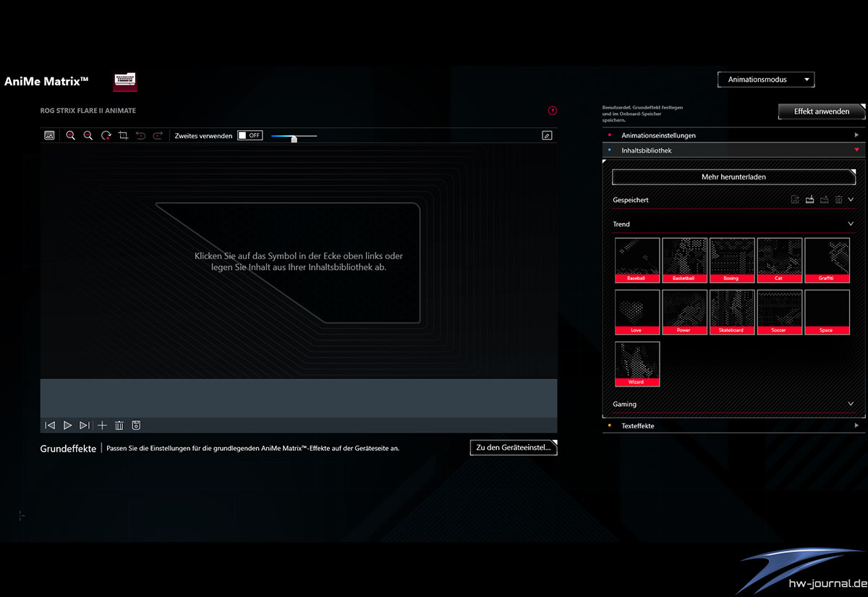Select the crop tool

click(123, 135)
